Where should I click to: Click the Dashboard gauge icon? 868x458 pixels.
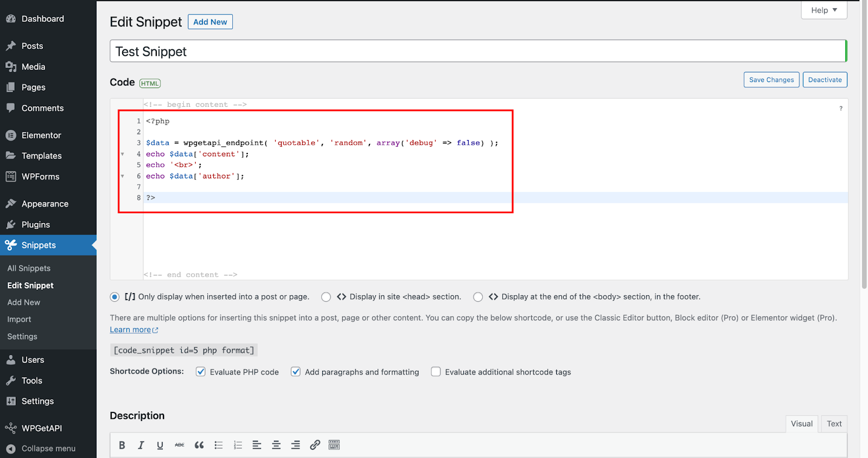coord(11,19)
